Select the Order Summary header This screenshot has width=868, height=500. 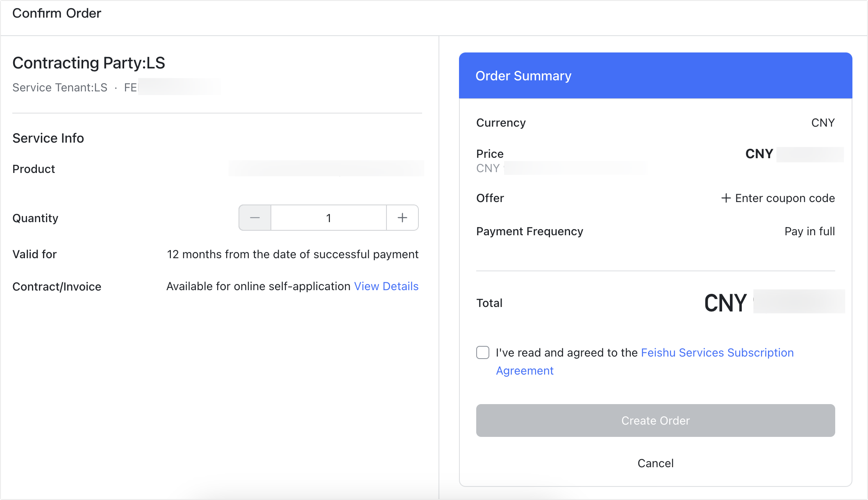pyautogui.click(x=523, y=76)
